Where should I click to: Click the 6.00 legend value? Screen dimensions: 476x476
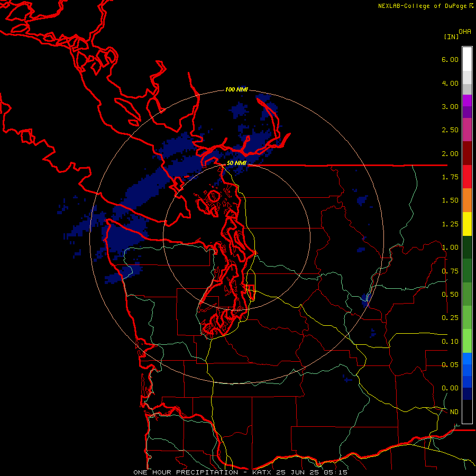pos(450,59)
